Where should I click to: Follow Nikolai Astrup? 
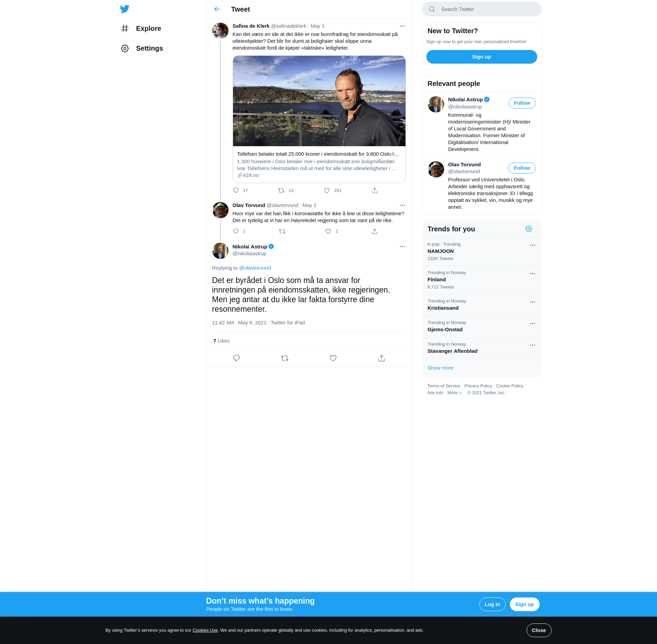pyautogui.click(x=522, y=103)
